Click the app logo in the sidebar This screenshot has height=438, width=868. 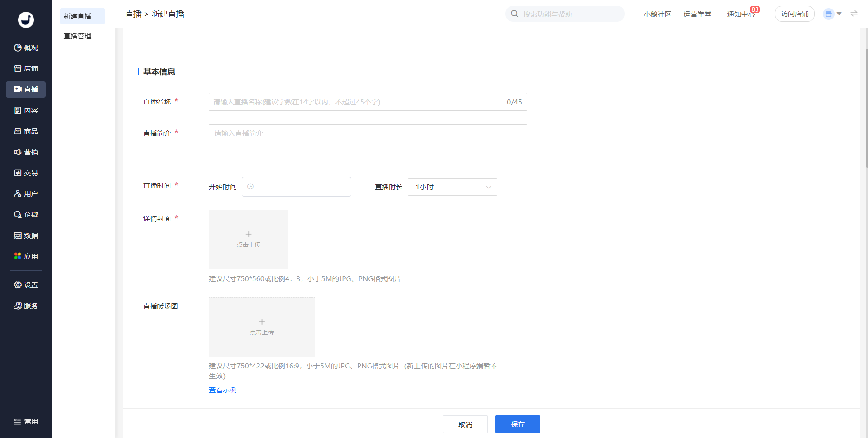pos(26,20)
